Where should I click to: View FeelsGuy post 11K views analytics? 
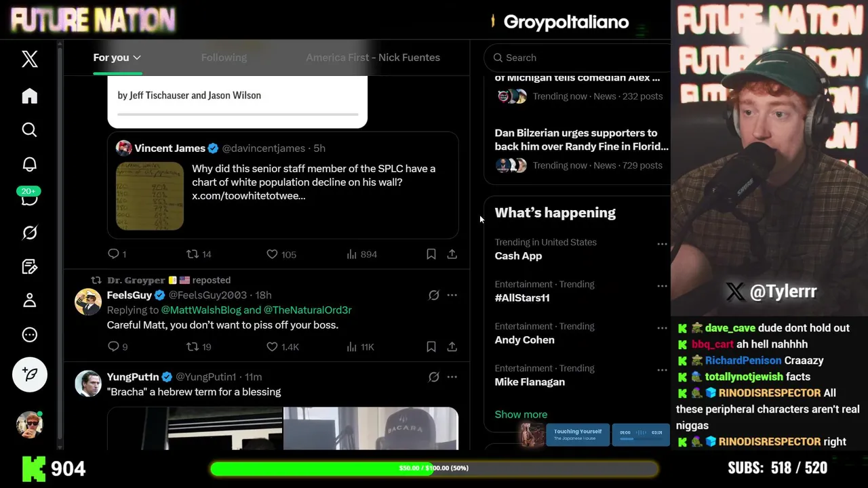click(360, 346)
